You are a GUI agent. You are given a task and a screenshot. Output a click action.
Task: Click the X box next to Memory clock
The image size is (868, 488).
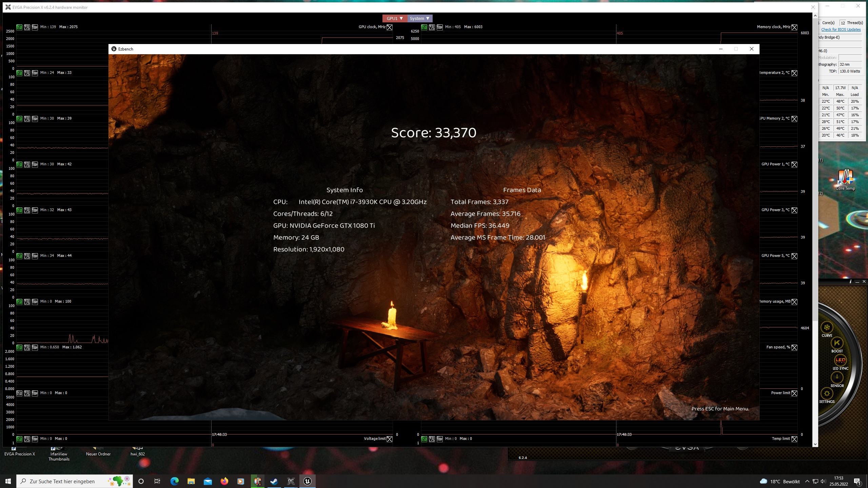[x=794, y=27]
